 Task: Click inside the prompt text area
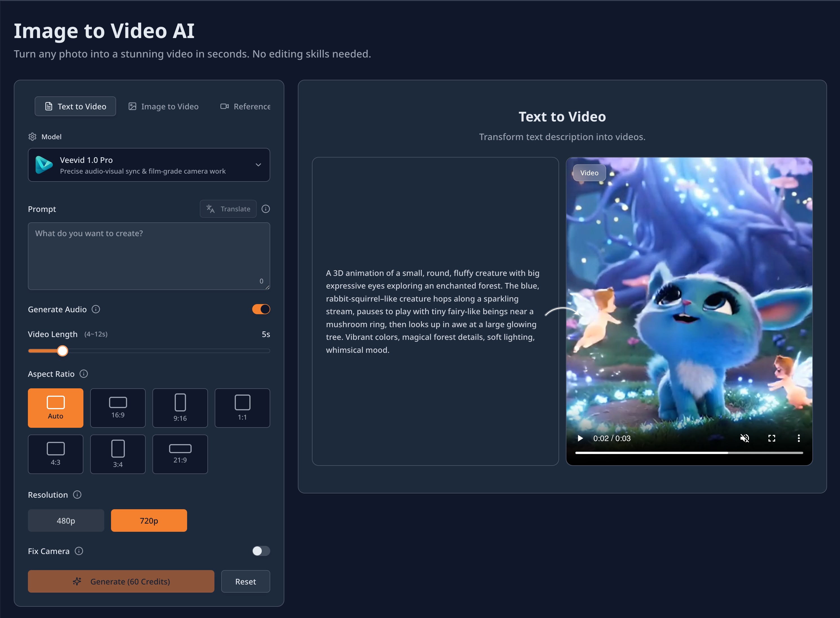[149, 256]
